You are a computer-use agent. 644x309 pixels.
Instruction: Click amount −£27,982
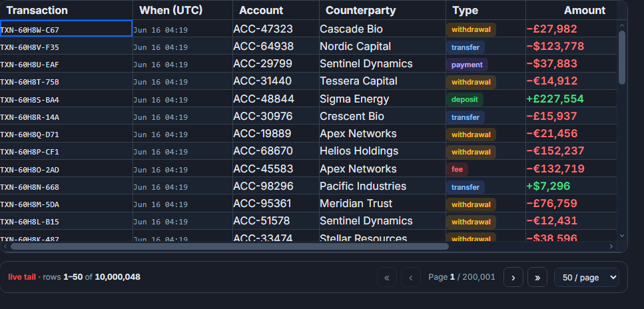[x=551, y=29]
